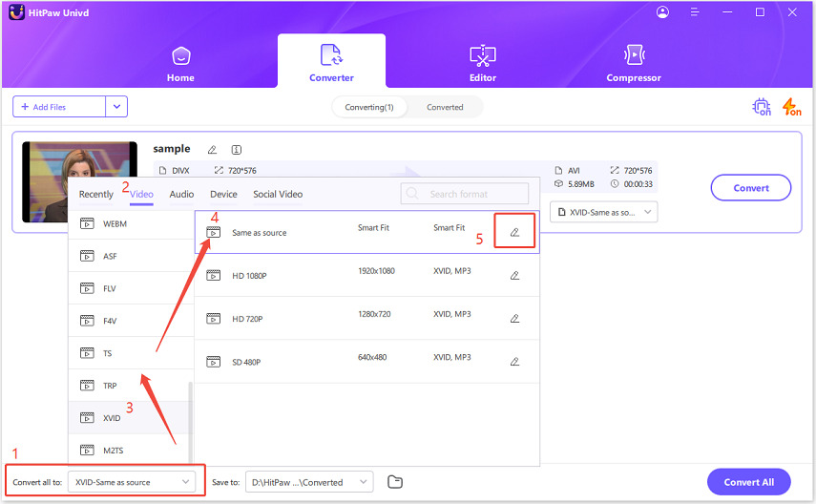Image resolution: width=816 pixels, height=504 pixels.
Task: Click the 00:00:33 duration text
Action: tap(638, 184)
